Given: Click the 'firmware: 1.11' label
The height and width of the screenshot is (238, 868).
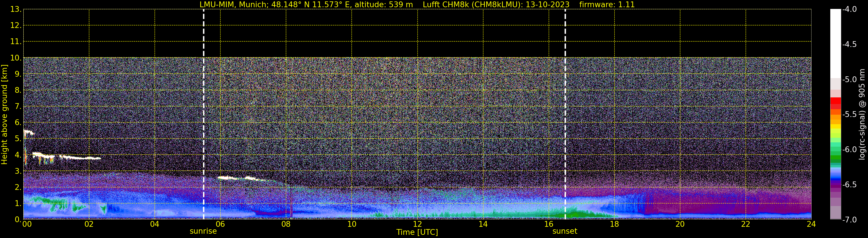Looking at the screenshot, I should (x=607, y=4).
